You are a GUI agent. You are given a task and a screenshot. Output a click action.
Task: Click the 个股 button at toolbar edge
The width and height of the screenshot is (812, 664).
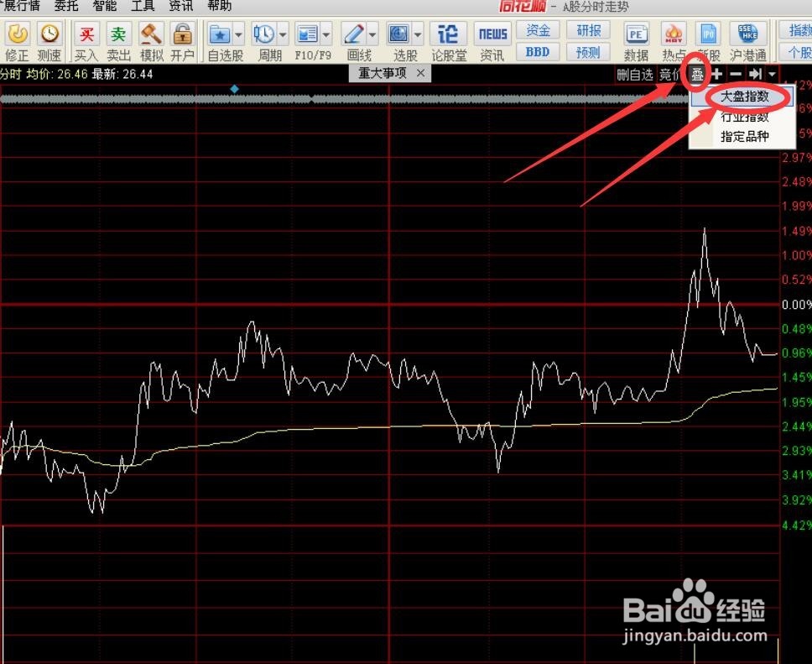point(798,52)
